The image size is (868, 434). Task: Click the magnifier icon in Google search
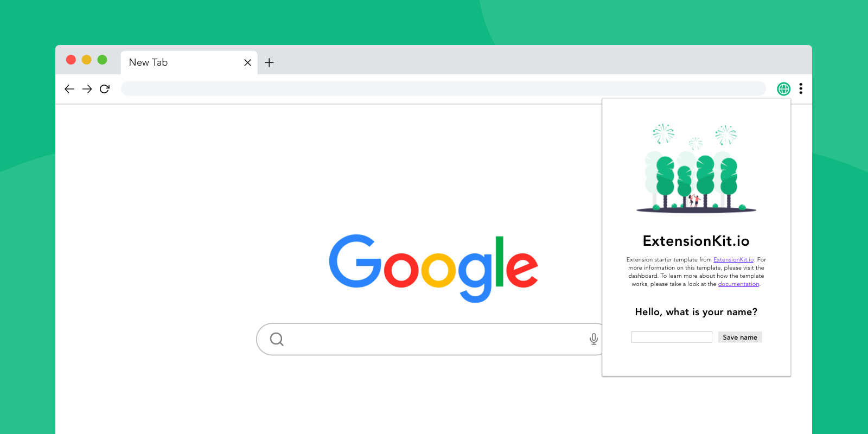[x=277, y=339]
